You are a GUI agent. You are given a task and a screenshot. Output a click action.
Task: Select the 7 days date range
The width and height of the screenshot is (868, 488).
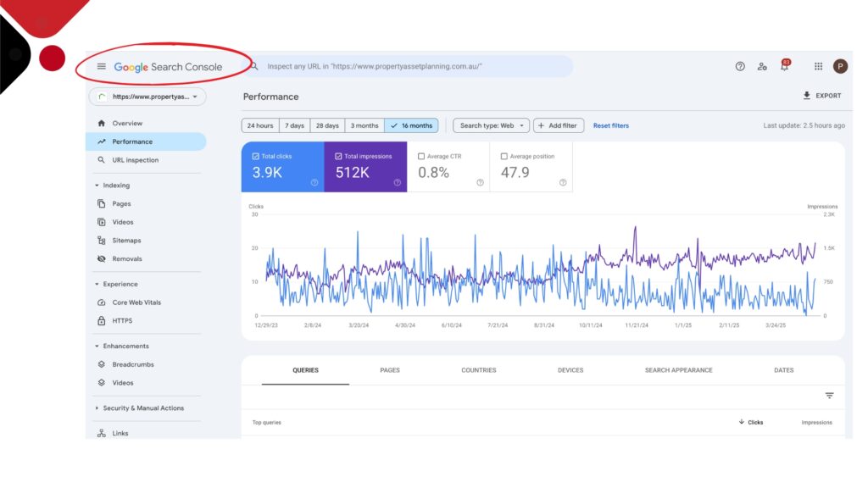294,125
